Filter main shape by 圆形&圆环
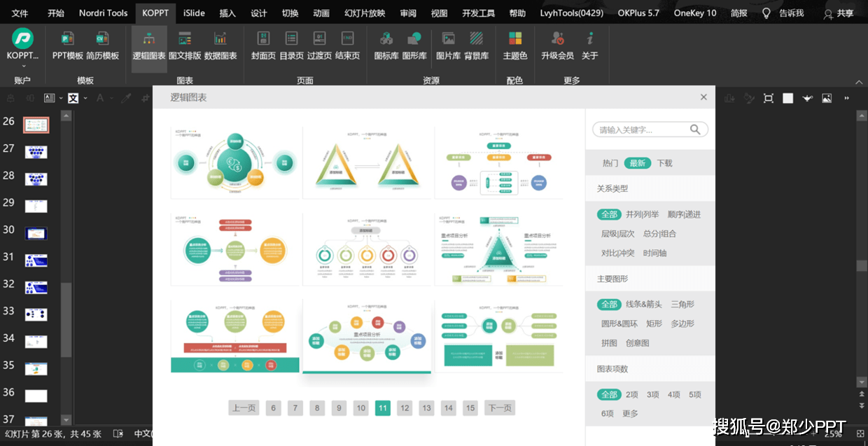This screenshot has height=446, width=868. 619,323
